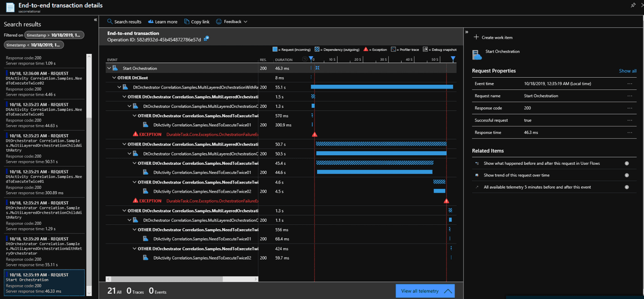This screenshot has width=644, height=299.
Task: Click the horizontal scrollbar under event tree
Action: (x=182, y=278)
